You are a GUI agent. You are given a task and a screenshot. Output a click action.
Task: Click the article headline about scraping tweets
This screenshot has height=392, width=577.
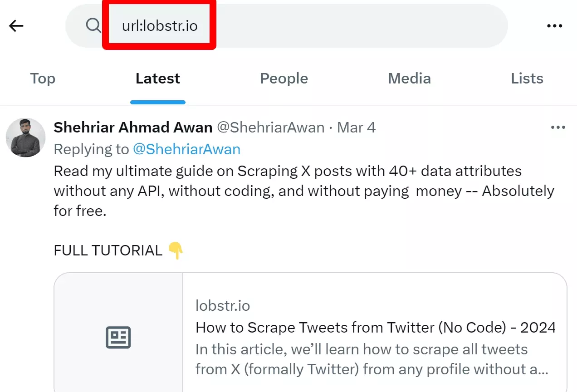pyautogui.click(x=375, y=327)
